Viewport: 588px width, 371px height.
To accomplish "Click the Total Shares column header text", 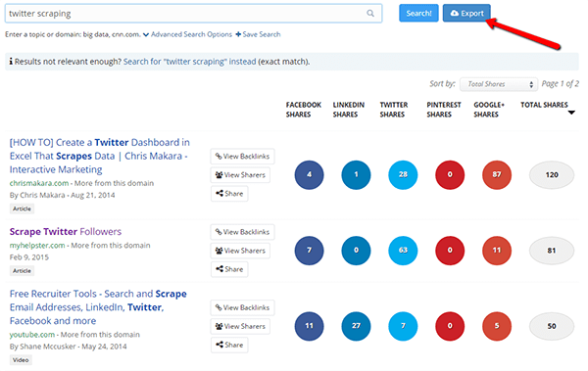I will [x=544, y=105].
